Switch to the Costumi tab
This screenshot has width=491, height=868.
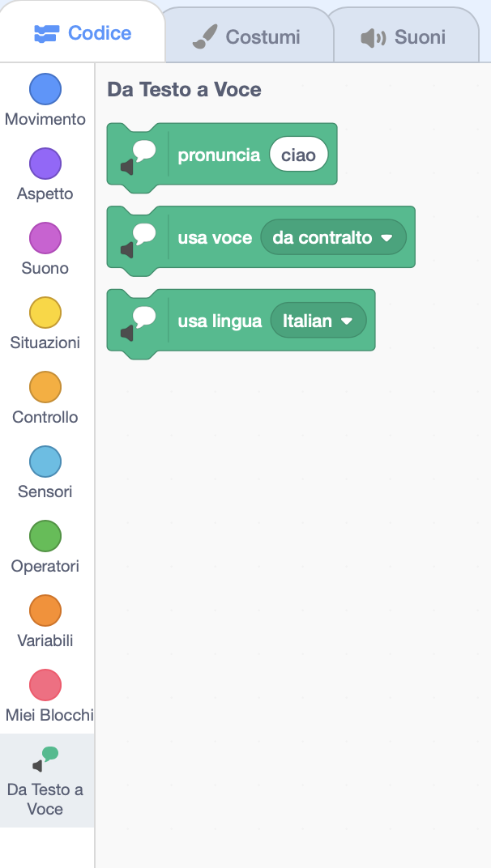248,36
